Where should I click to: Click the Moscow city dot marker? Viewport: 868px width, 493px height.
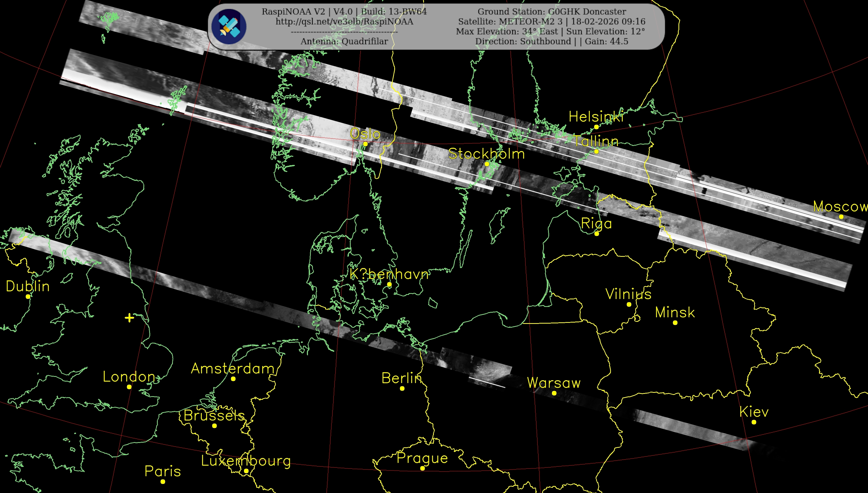[841, 217]
